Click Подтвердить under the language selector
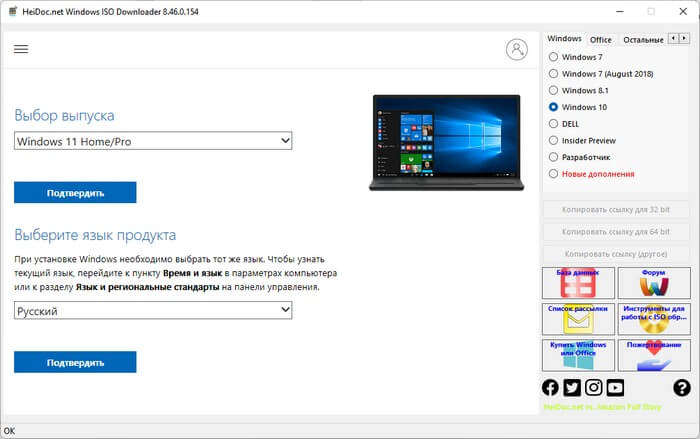This screenshot has height=439, width=700. point(75,362)
